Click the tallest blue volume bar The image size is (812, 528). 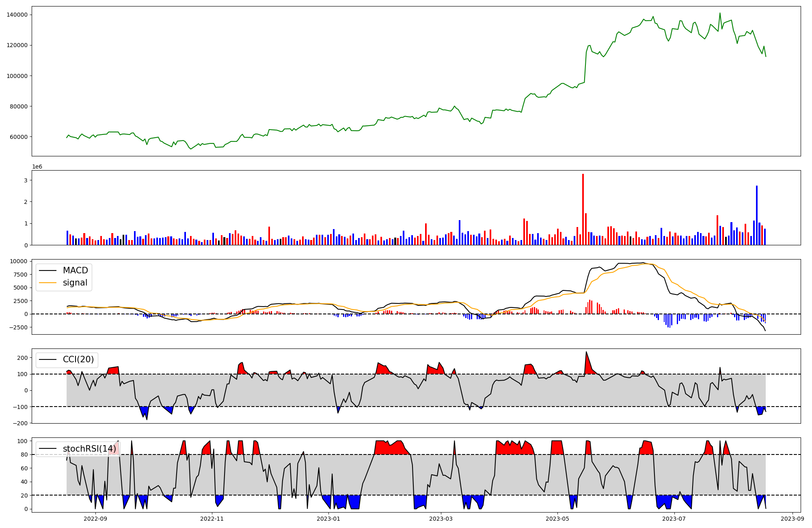(x=757, y=215)
